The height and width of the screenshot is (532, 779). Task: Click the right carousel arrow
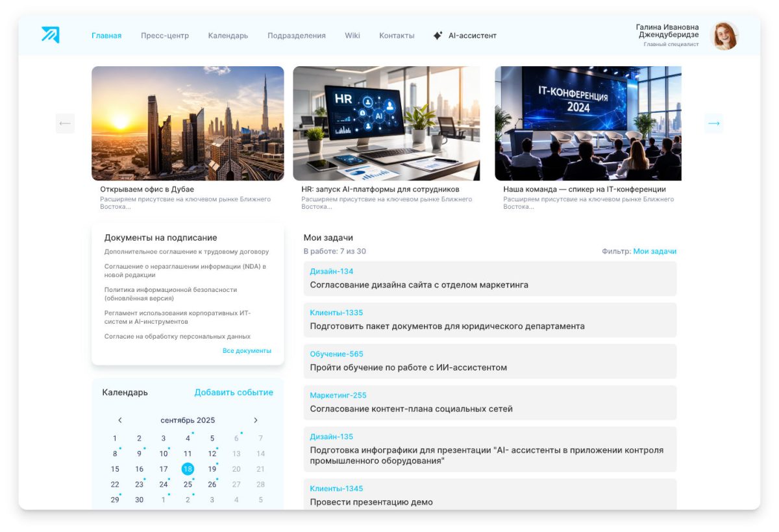click(x=714, y=123)
